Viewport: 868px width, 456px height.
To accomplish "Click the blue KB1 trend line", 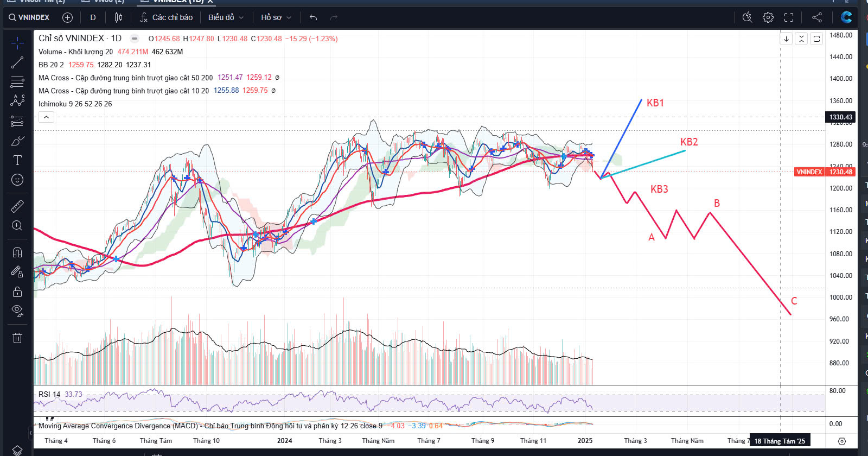I will pos(622,138).
